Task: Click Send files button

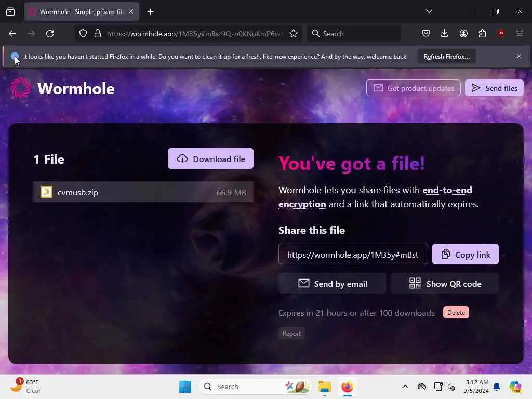Action: 494,88
